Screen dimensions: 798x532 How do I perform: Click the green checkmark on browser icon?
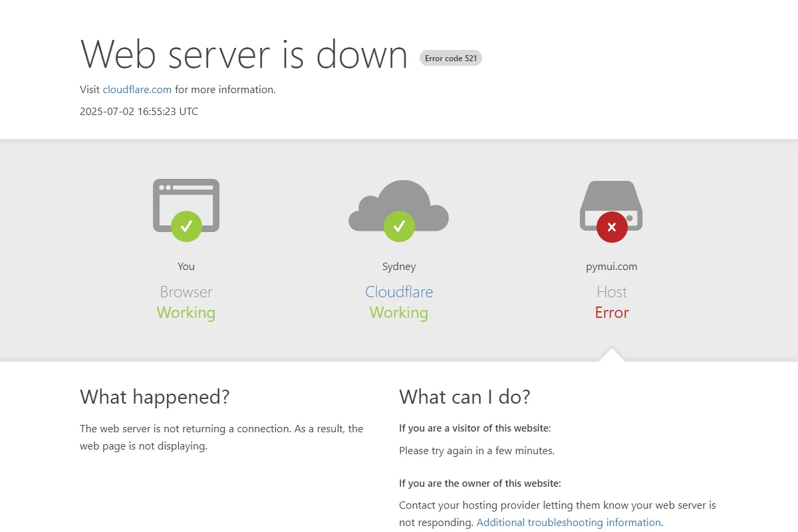(x=186, y=226)
